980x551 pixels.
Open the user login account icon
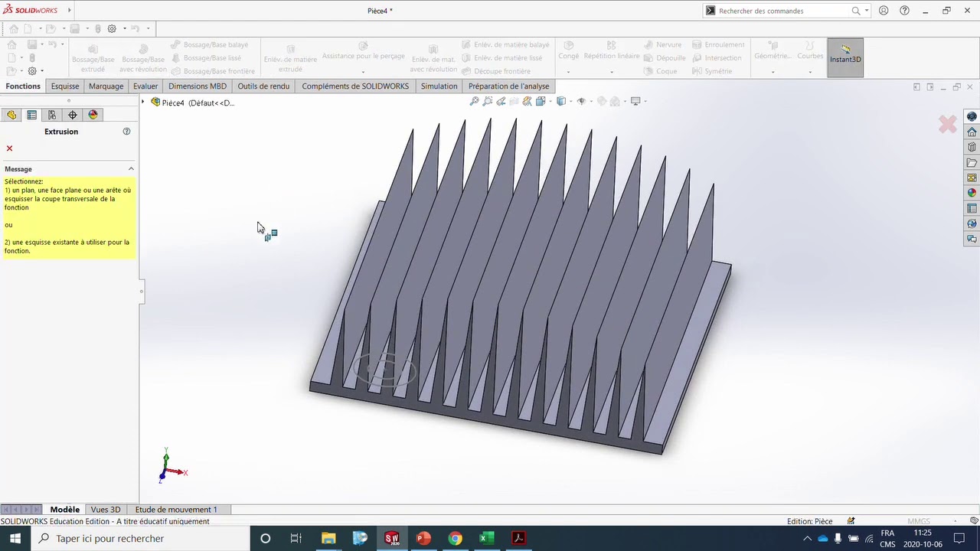pyautogui.click(x=884, y=11)
